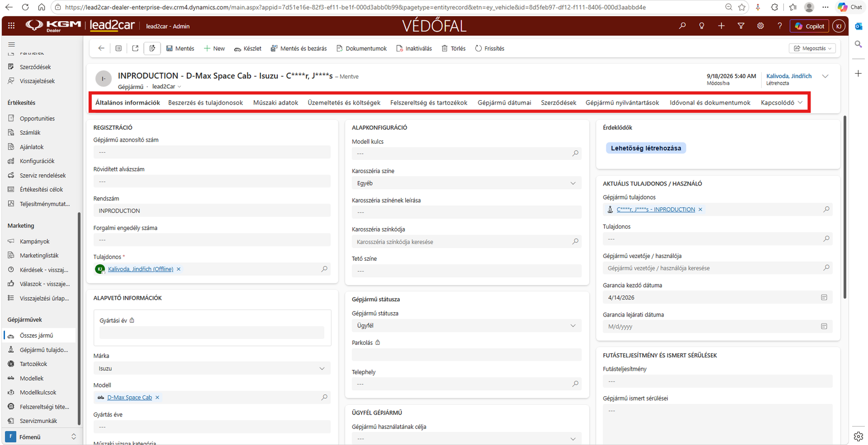Go back with the form back arrow
868x445 pixels.
(101, 48)
